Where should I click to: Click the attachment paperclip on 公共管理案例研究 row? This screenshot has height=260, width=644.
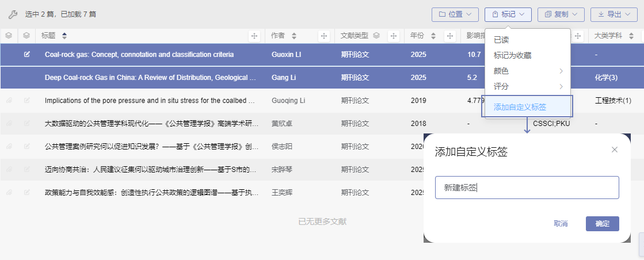pyautogui.click(x=9, y=146)
